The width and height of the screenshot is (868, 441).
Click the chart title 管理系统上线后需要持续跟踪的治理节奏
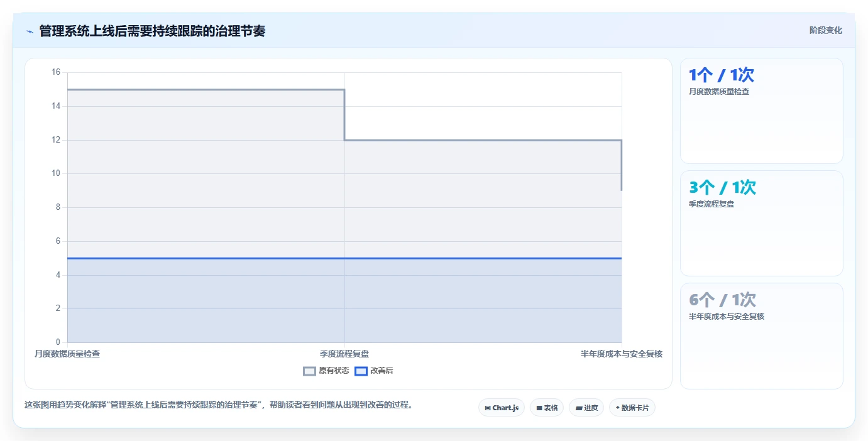click(152, 31)
